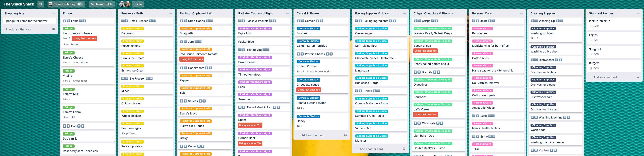
Task: Open Jaffa Cakes card
Action: point(439,110)
